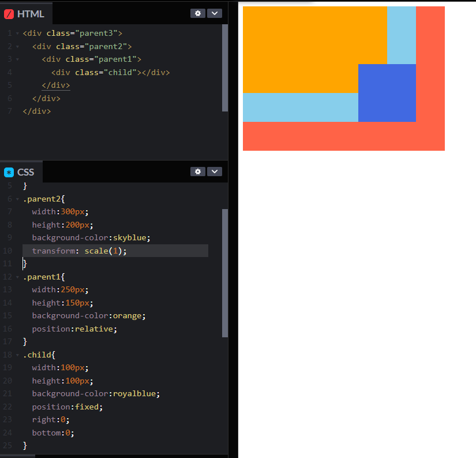Click the 'transform: scale(1);' line
476x458 pixels.
click(79, 251)
